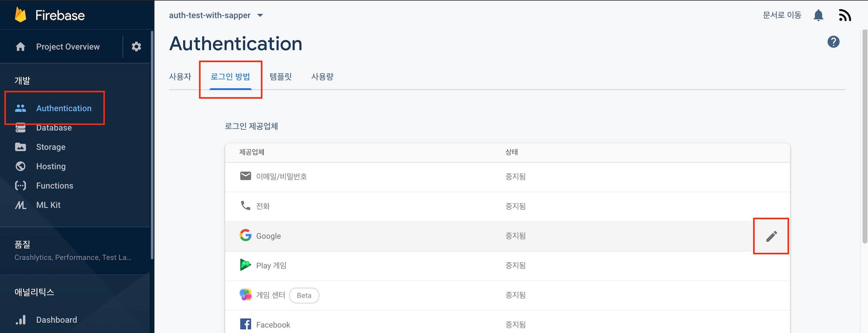The height and width of the screenshot is (333, 868).
Task: Click the Functions icon in sidebar
Action: point(20,185)
